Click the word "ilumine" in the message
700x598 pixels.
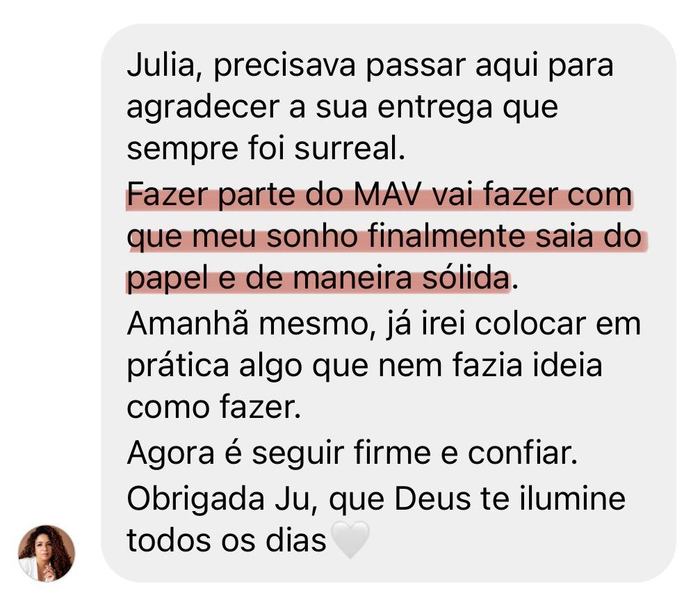(x=572, y=499)
